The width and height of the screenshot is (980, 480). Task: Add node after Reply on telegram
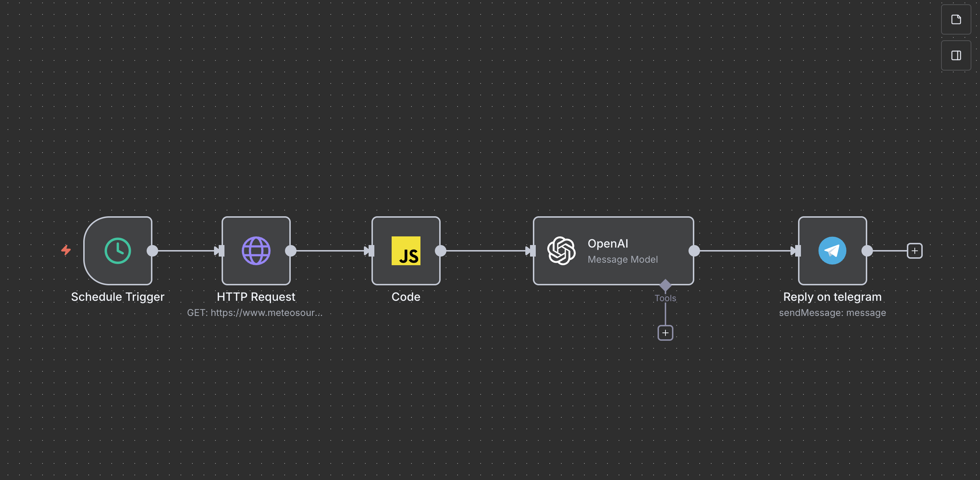point(914,251)
